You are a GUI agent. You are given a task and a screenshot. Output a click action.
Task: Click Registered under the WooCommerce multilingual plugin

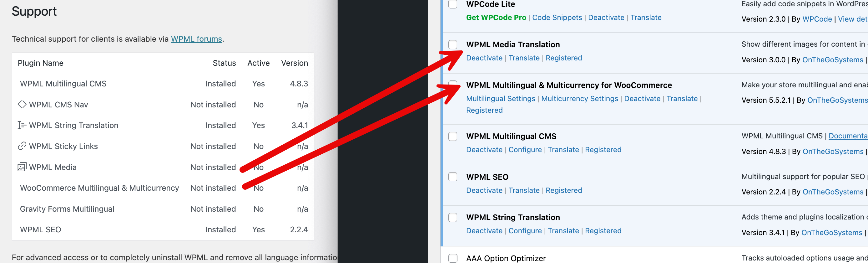coord(484,111)
